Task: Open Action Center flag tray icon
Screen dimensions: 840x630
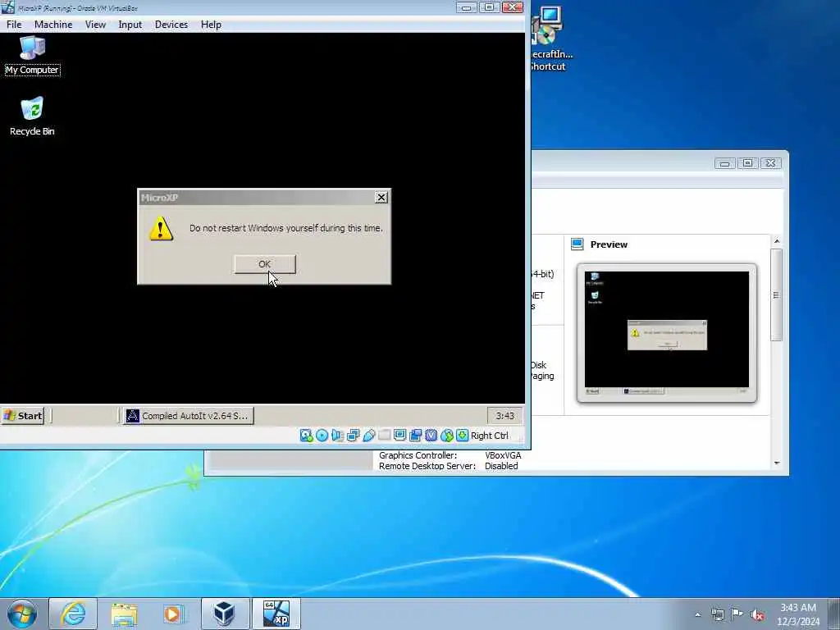Action: tap(737, 614)
